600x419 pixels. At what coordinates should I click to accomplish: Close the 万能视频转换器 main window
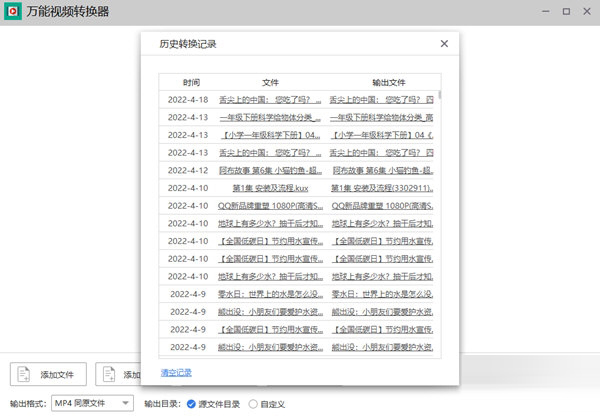pyautogui.click(x=587, y=11)
